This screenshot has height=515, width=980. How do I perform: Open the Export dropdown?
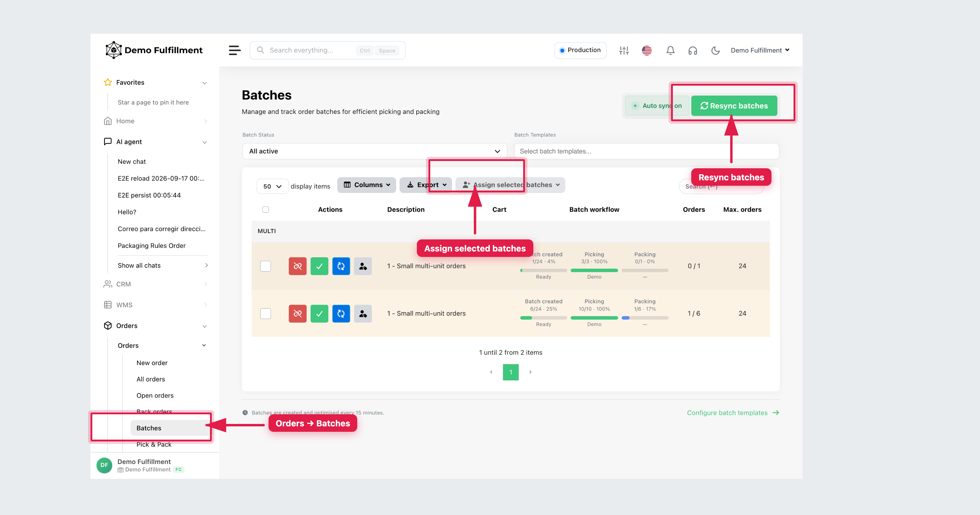(426, 185)
